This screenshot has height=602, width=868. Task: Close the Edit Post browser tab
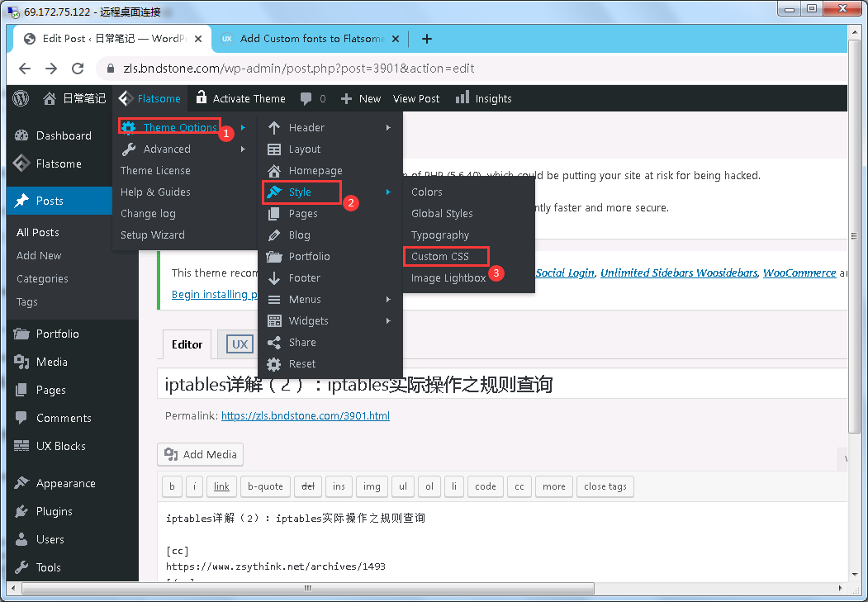[198, 39]
